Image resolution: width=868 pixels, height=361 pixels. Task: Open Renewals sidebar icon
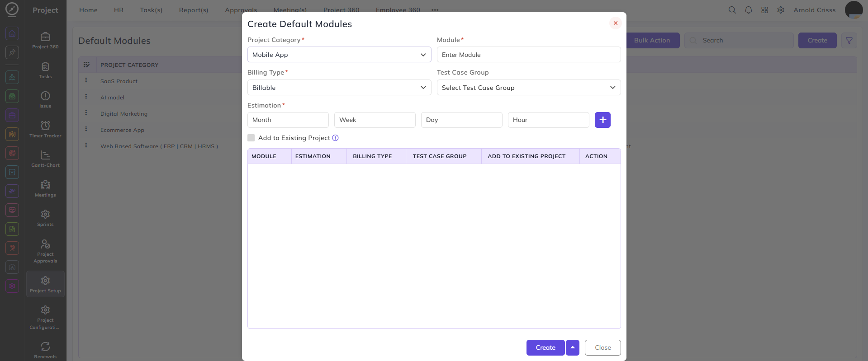click(x=45, y=347)
